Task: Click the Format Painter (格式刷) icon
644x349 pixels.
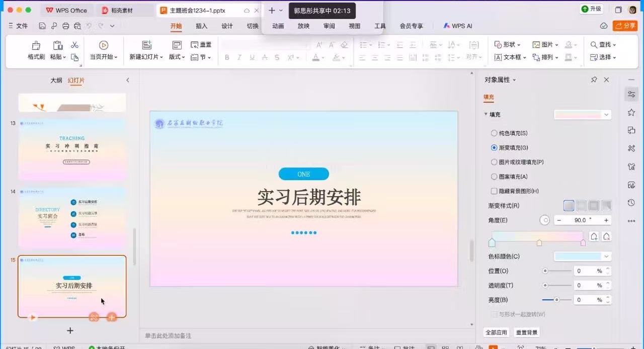Action: pos(36,46)
